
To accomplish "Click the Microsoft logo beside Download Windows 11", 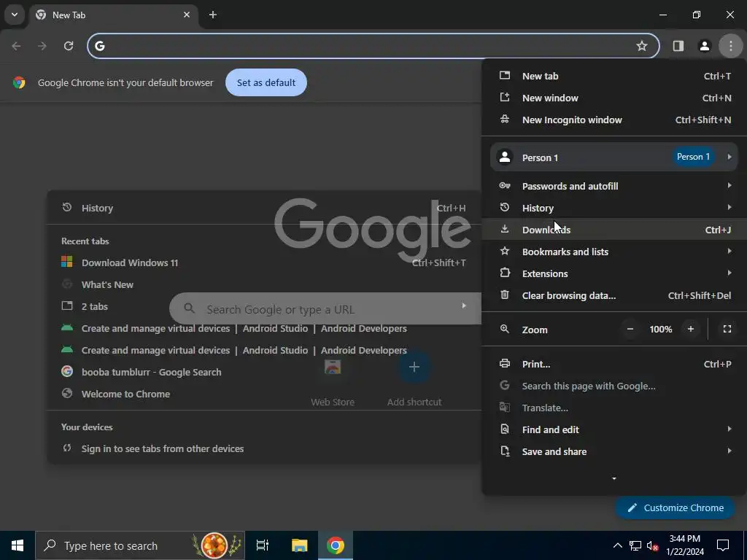I will (x=66, y=262).
